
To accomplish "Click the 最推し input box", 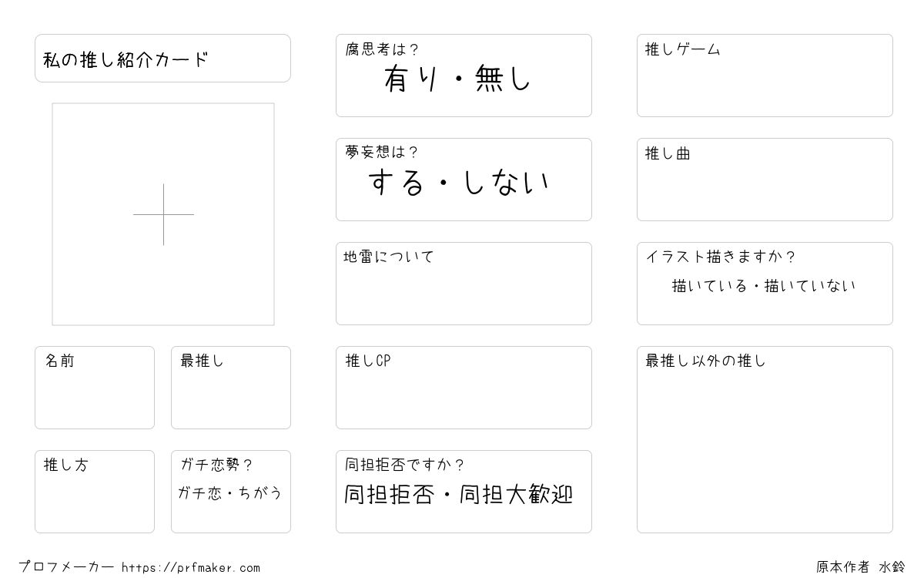I will 231,388.
